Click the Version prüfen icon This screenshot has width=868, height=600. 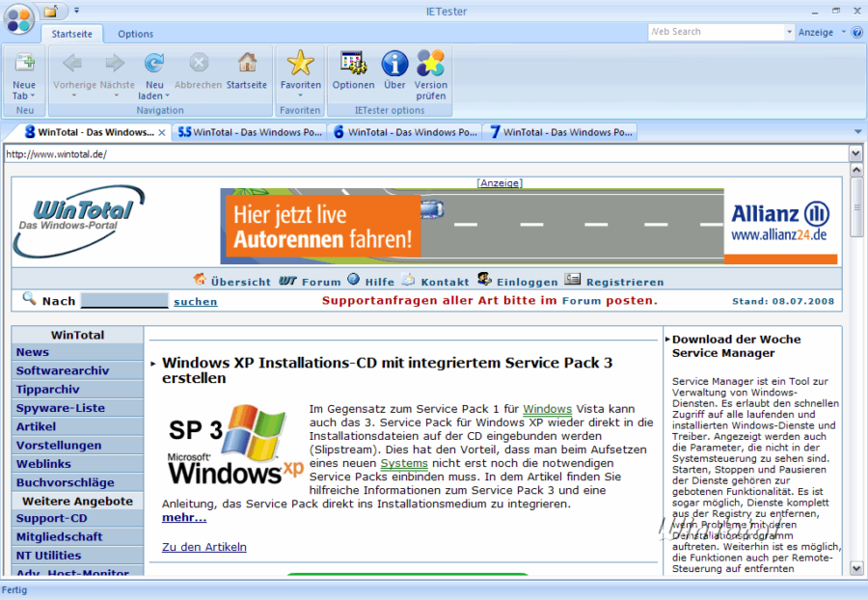pyautogui.click(x=431, y=63)
